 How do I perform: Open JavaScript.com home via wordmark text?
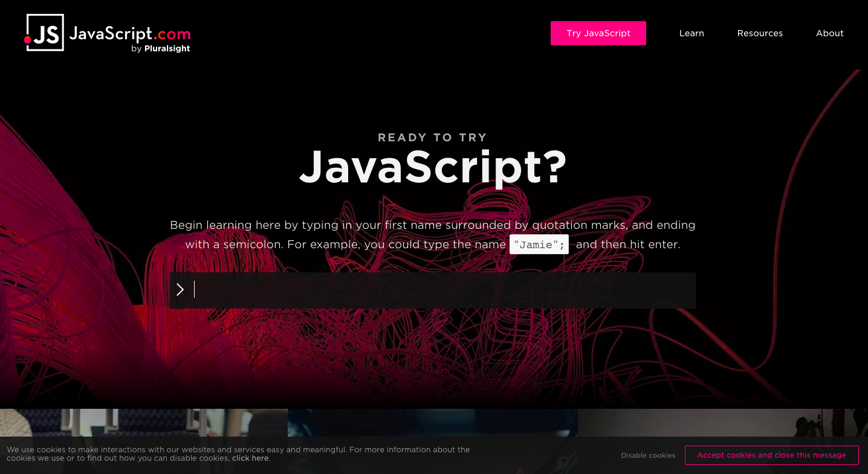[x=130, y=33]
